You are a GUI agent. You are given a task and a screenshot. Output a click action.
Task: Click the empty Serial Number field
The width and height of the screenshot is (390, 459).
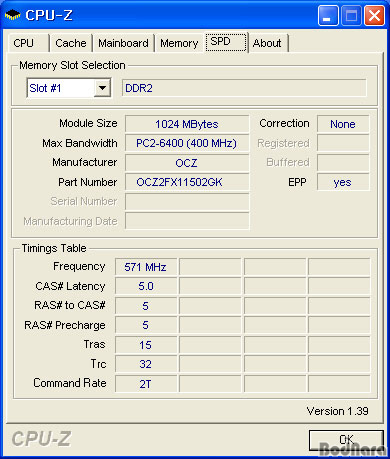point(187,202)
